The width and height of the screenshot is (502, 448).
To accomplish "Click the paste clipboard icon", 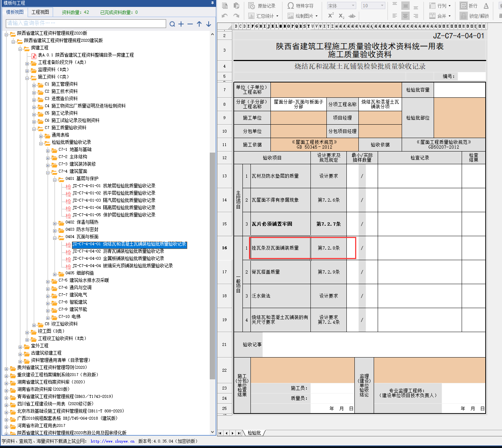I will [236, 6].
